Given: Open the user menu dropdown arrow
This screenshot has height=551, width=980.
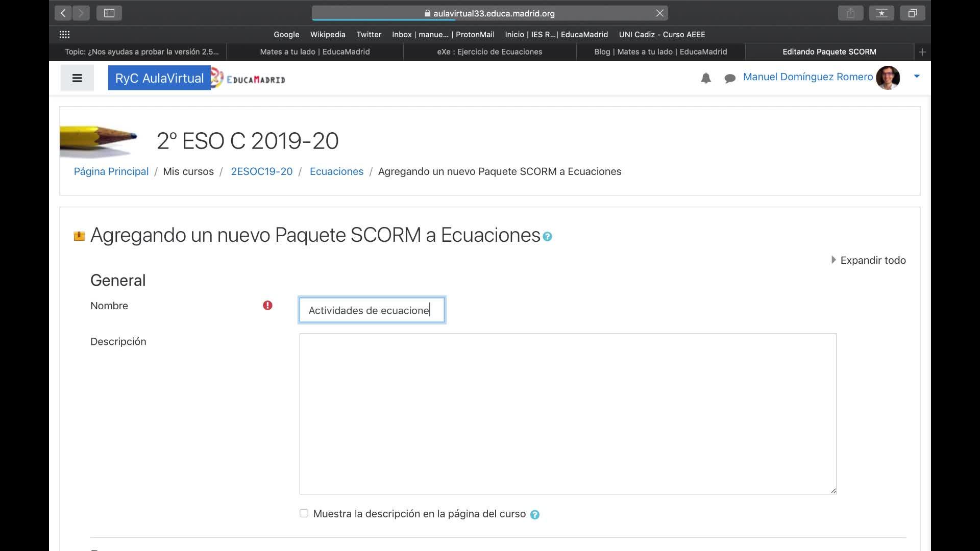Looking at the screenshot, I should coord(917,77).
